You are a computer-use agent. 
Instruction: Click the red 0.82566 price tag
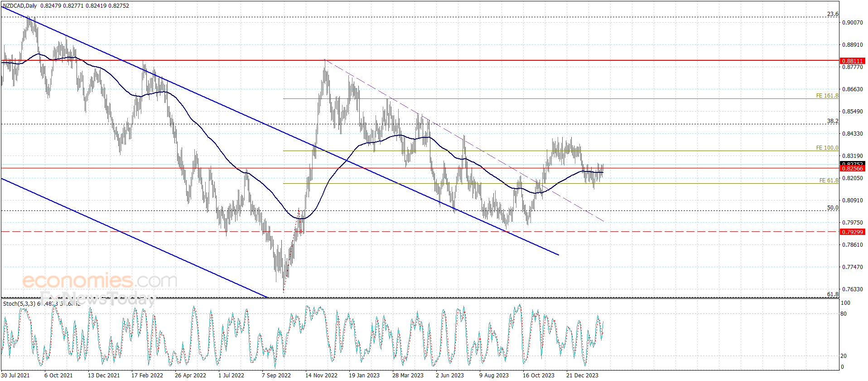pos(852,169)
